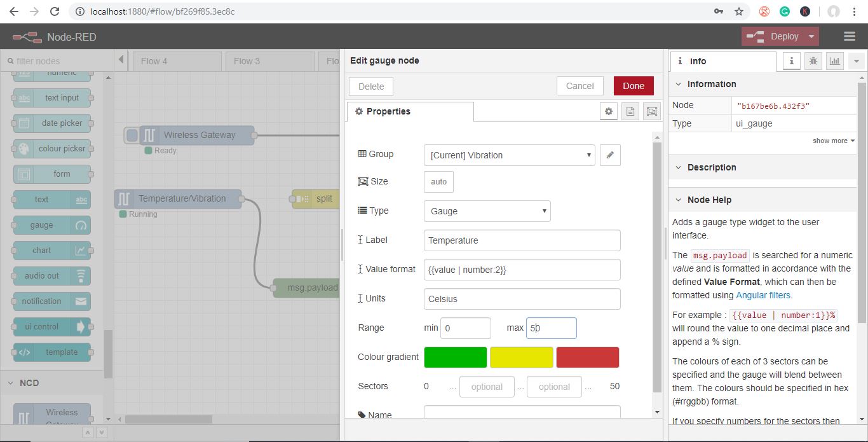The width and height of the screenshot is (868, 442).
Task: Click the first optional sector field
Action: tap(487, 387)
